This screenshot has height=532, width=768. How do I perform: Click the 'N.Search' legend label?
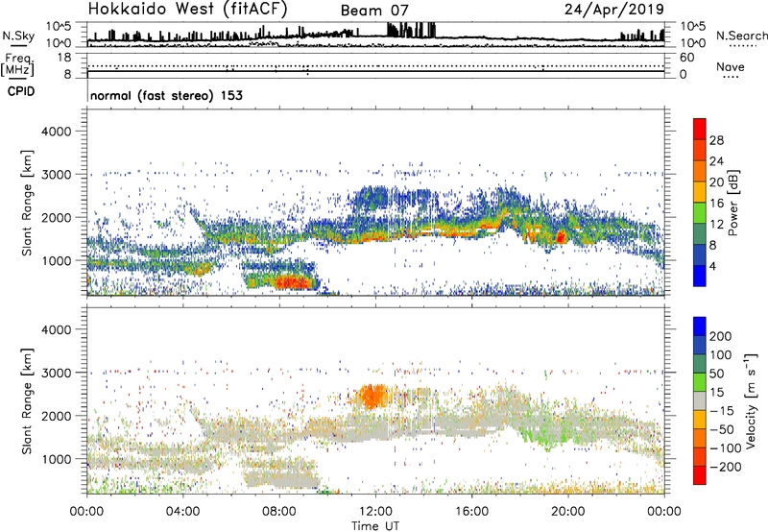pos(741,36)
